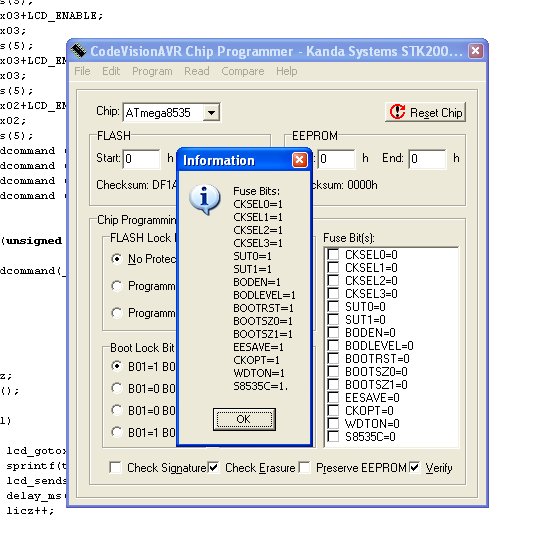Screen dimensions: 549x541
Task: Select the first B01=0 boot lock radio
Action: [117, 388]
